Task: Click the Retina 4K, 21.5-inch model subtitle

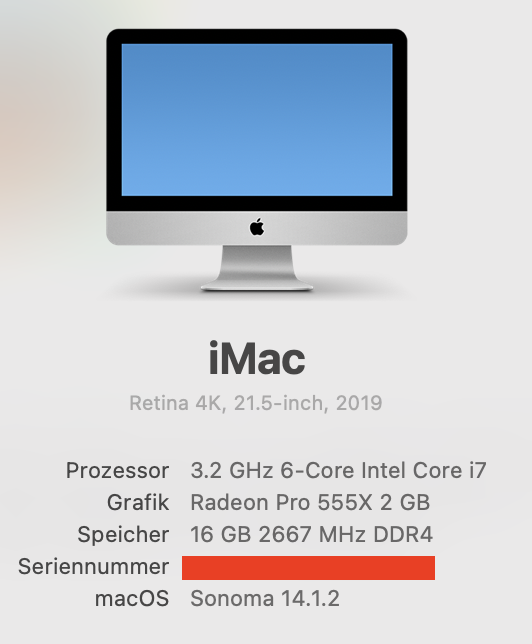Action: (x=256, y=403)
